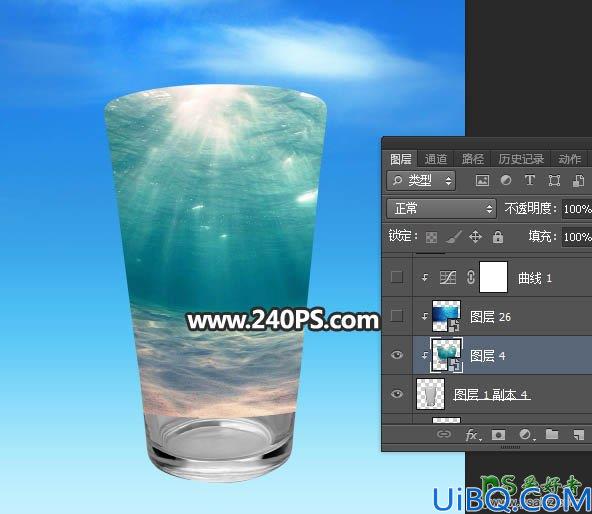Open the 通道 (Channels) tab
The width and height of the screenshot is (592, 514).
(436, 159)
